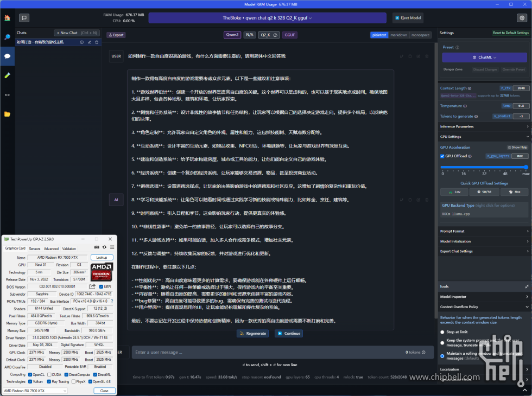Delete the chat with trash icon
The height and width of the screenshot is (396, 532).
coord(97,42)
